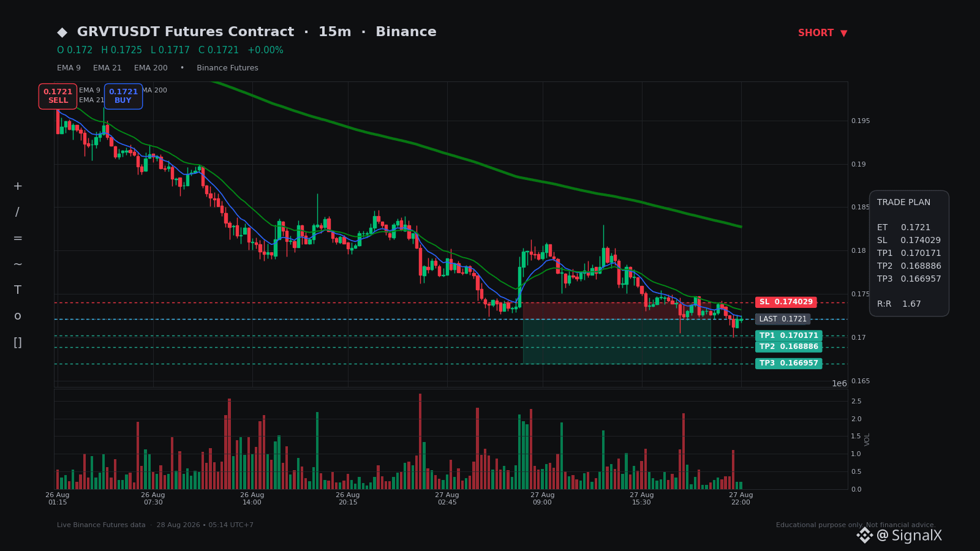Click the 26 Aug 14:00 time label

(x=252, y=499)
